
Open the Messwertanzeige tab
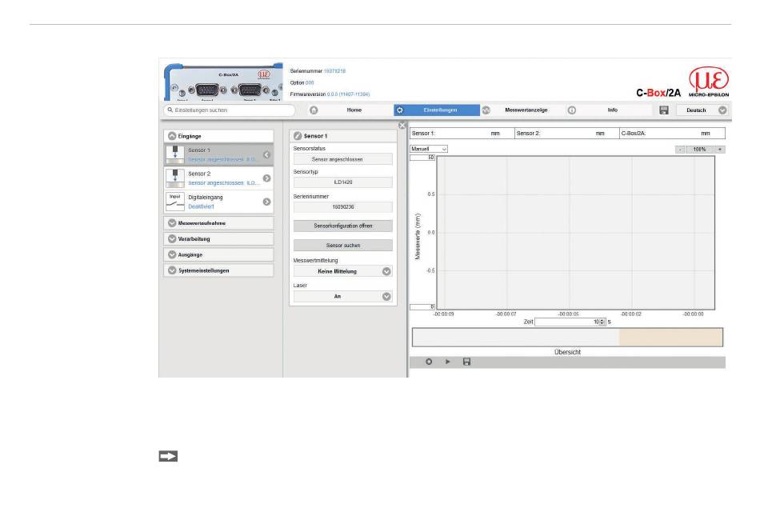(526, 110)
